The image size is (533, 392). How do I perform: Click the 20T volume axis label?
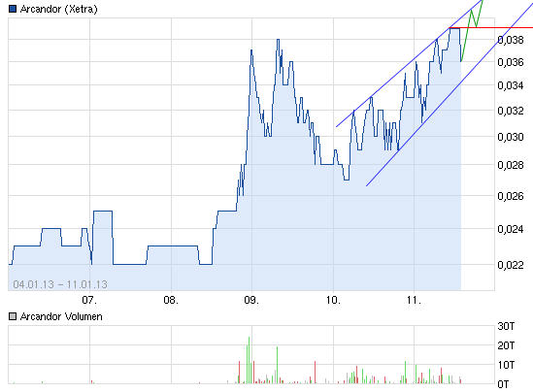[x=506, y=345]
